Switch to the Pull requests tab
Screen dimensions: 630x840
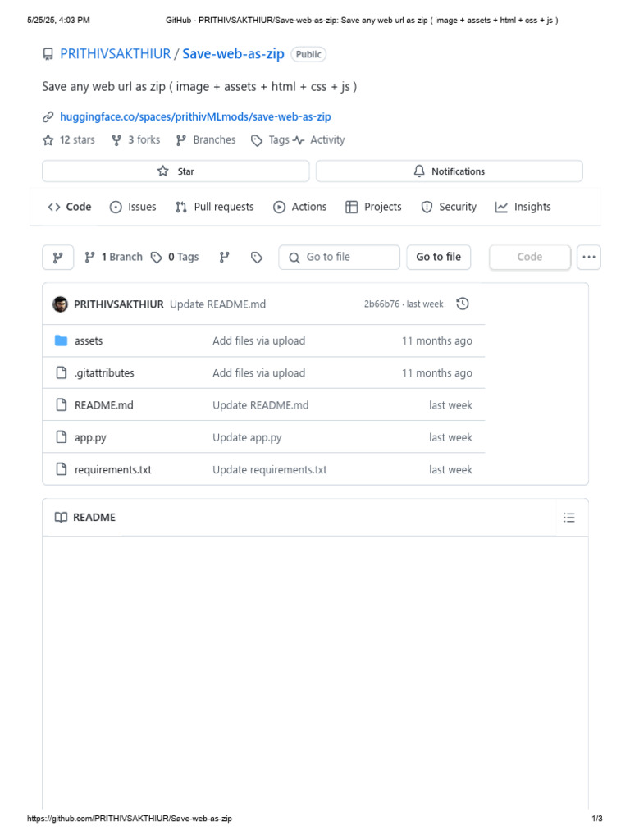point(214,207)
